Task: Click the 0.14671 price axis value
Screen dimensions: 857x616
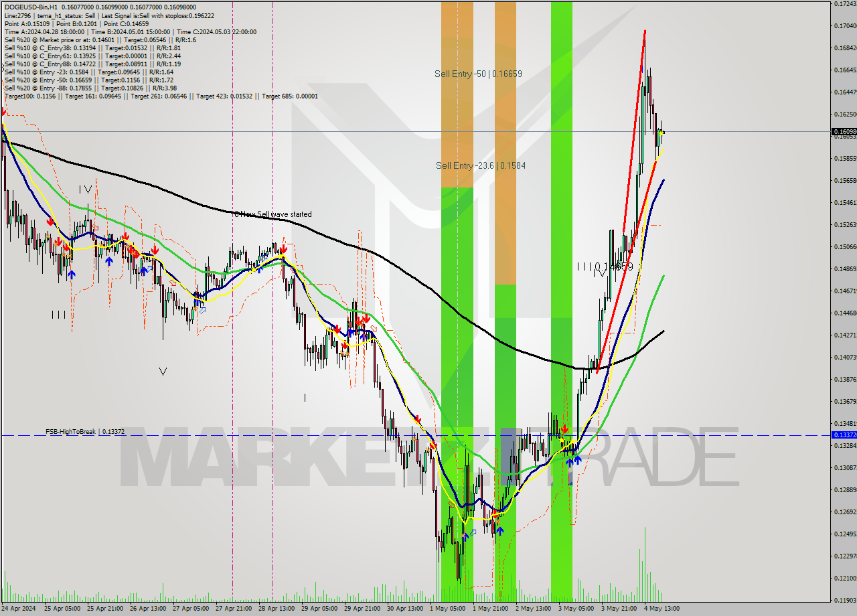Action: click(x=845, y=291)
